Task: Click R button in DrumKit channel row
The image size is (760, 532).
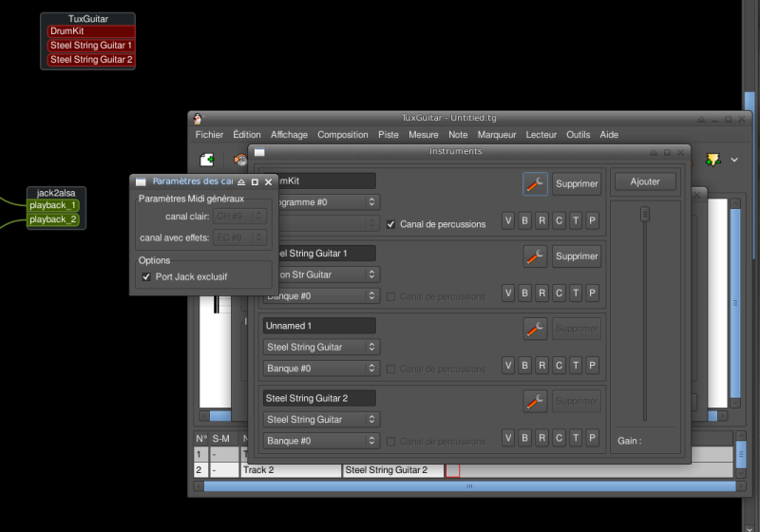Action: pos(541,220)
